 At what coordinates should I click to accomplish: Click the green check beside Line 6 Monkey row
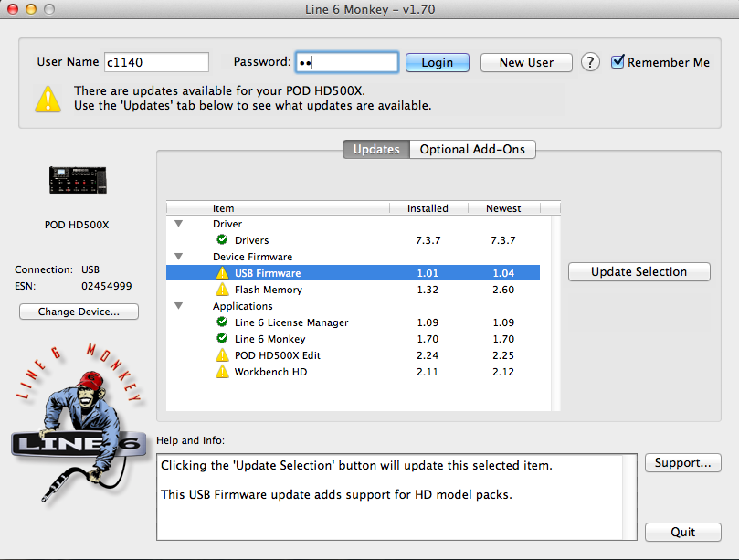[x=222, y=338]
